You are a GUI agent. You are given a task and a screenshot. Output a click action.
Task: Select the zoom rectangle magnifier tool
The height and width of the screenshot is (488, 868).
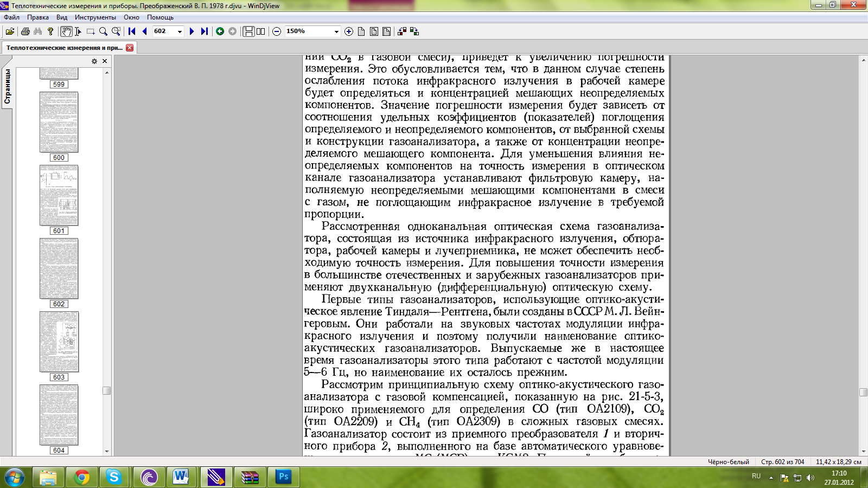pyautogui.click(x=116, y=31)
